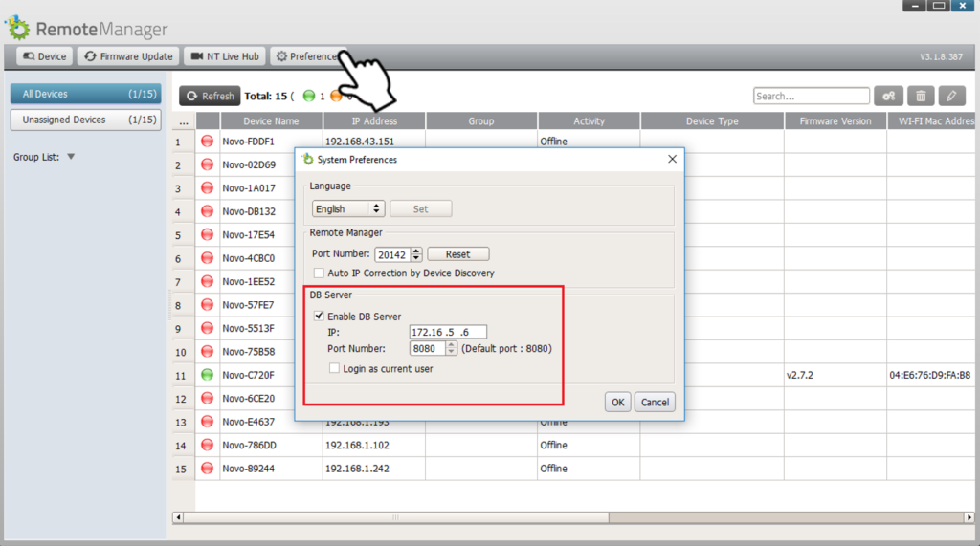Enable Login as current user checkbox

coord(334,368)
